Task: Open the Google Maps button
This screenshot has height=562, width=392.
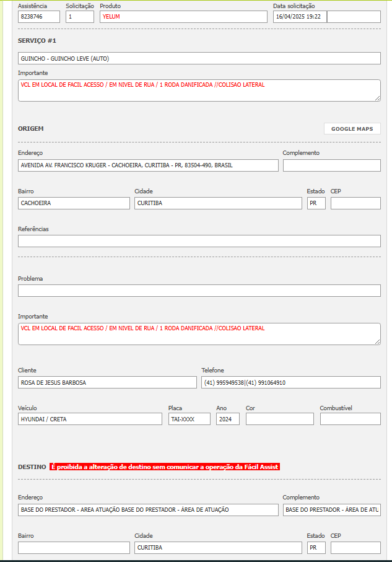Action: 352,129
